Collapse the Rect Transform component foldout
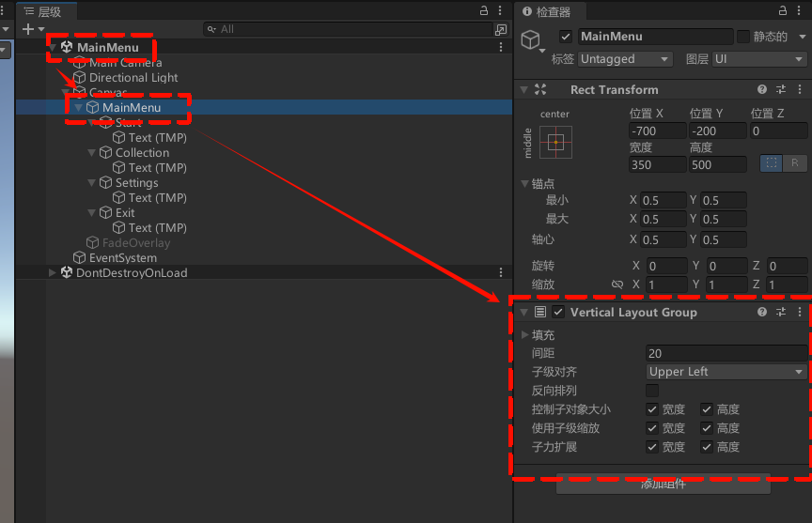The image size is (812, 523). tap(524, 89)
